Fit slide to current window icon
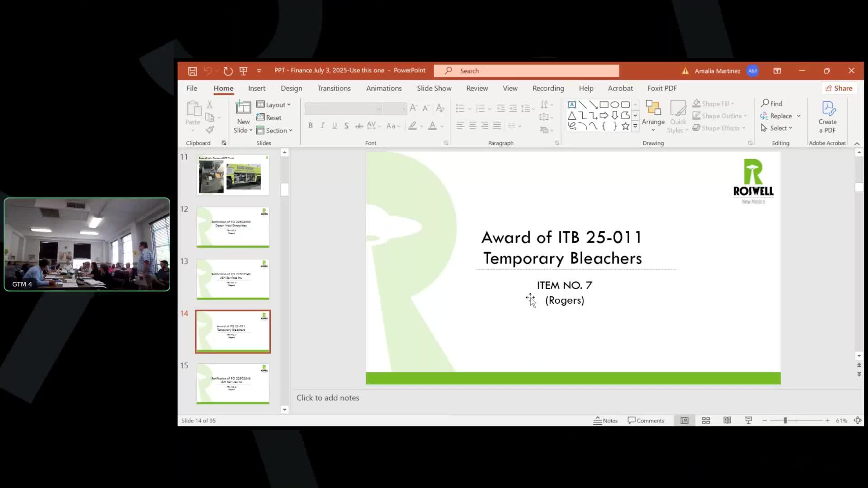The width and height of the screenshot is (868, 488). (857, 420)
